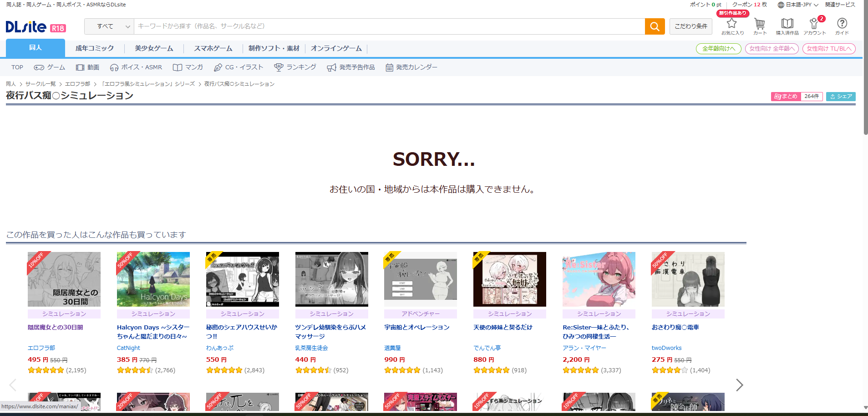Open the guide question mark icon
The image size is (868, 416).
point(842,26)
